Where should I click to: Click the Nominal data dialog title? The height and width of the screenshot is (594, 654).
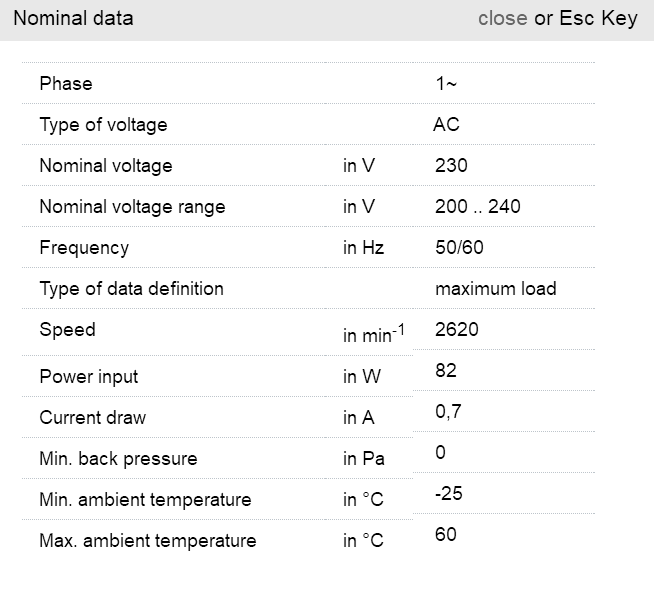73,18
